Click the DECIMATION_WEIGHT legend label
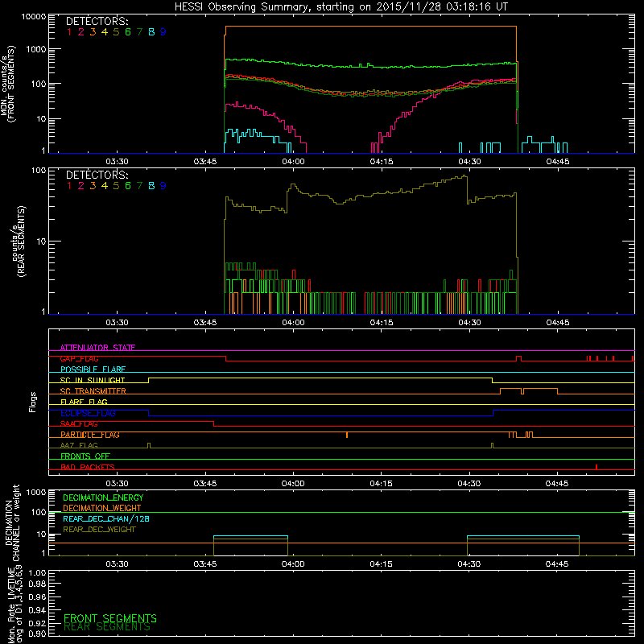644x644 pixels. 102,508
